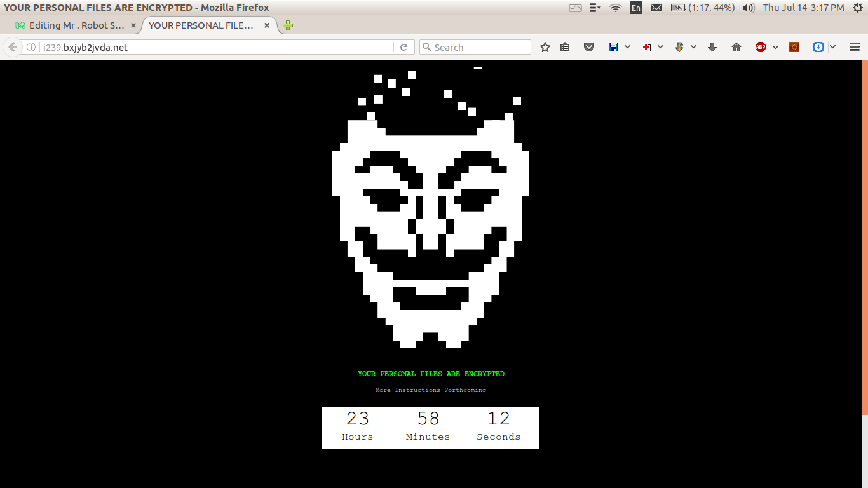Go to the Firefox home page

click(736, 47)
